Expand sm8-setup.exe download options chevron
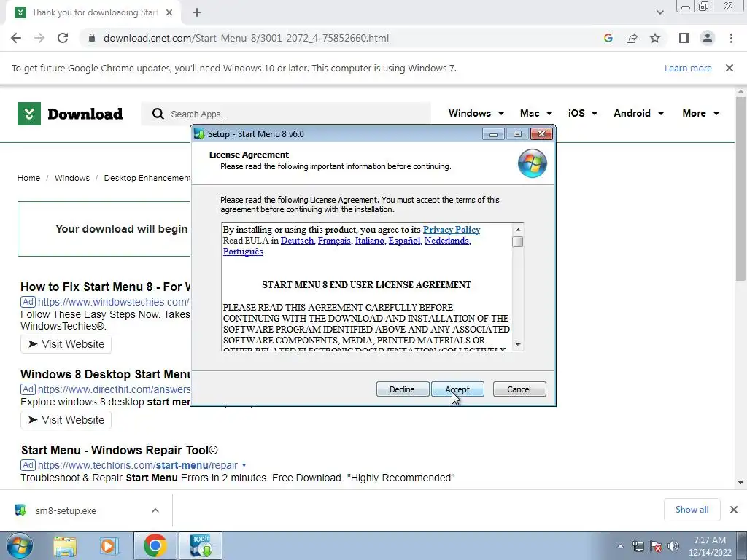This screenshot has width=747, height=560. click(x=155, y=510)
